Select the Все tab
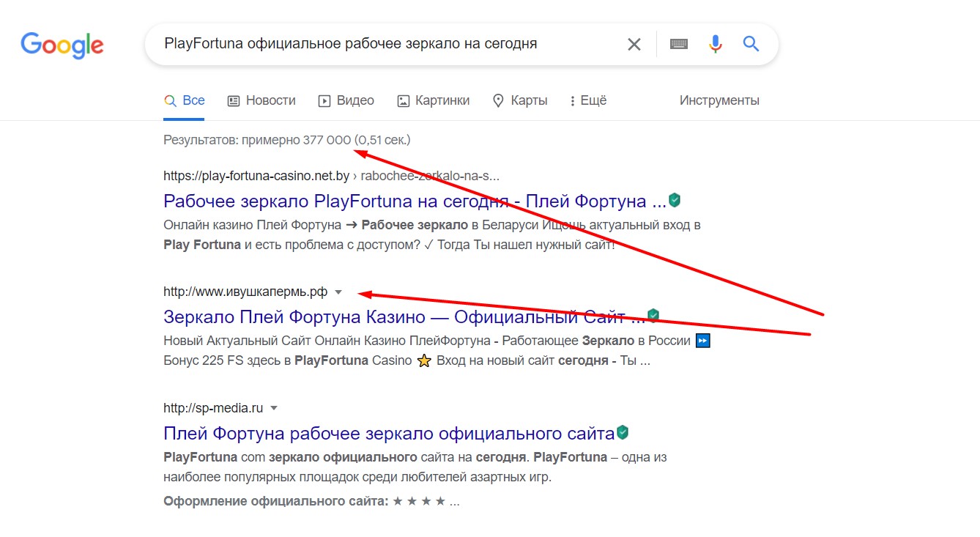Image resolution: width=980 pixels, height=537 pixels. click(x=185, y=100)
